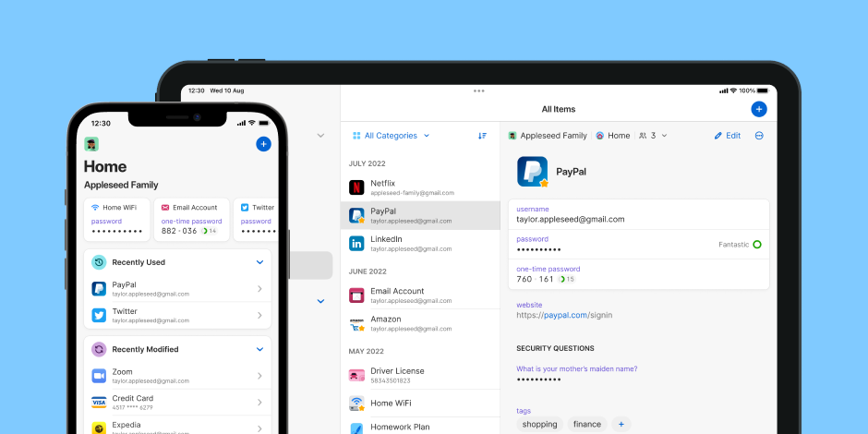Click the JUNE 2022 section header
Screen dimensions: 868x434
[368, 271]
